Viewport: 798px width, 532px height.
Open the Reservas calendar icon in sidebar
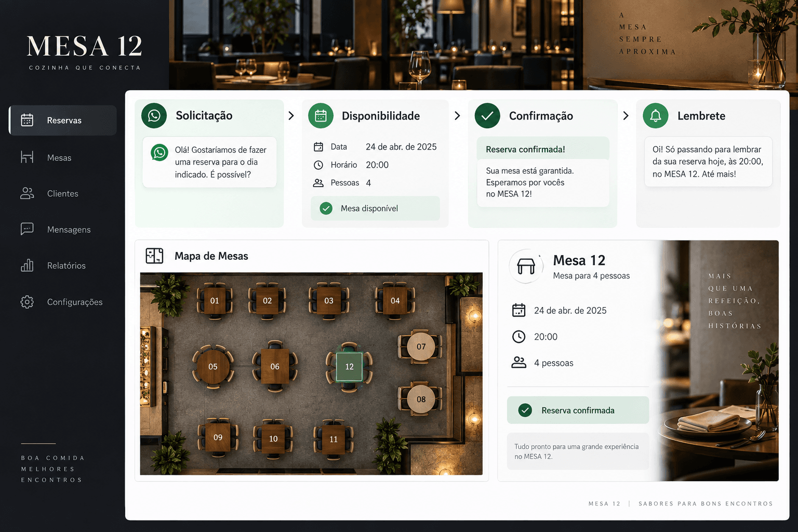(27, 120)
